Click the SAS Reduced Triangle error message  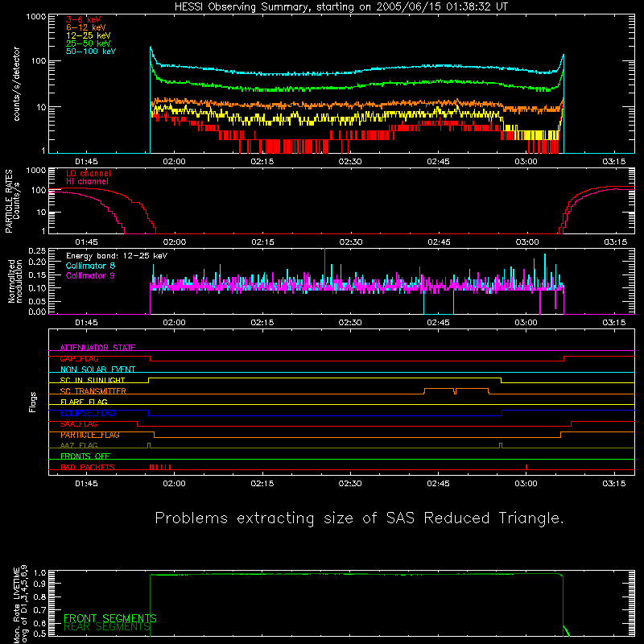click(359, 518)
